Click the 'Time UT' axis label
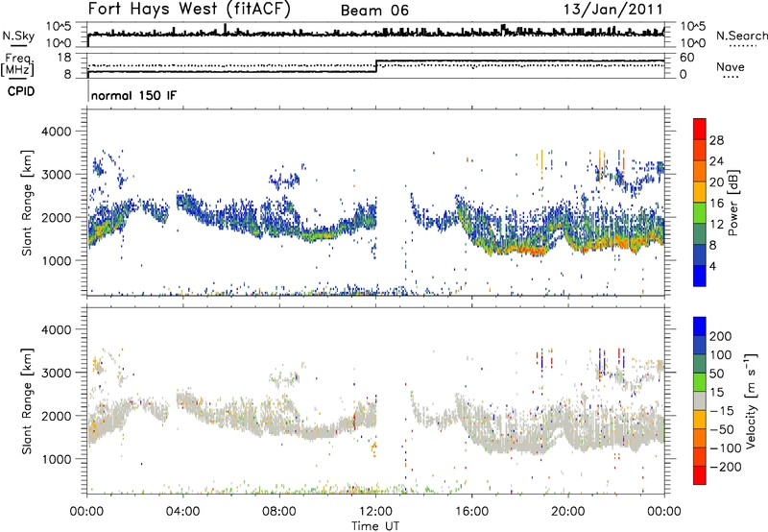Screen dimensions: 768x532 tap(375, 526)
